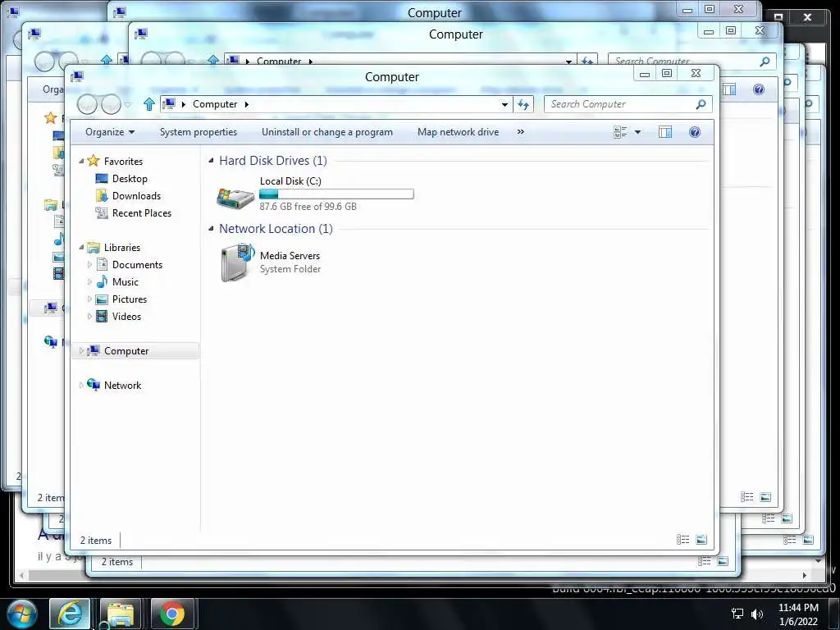Open the view options dropdown arrow
The image size is (840, 630).
637,132
